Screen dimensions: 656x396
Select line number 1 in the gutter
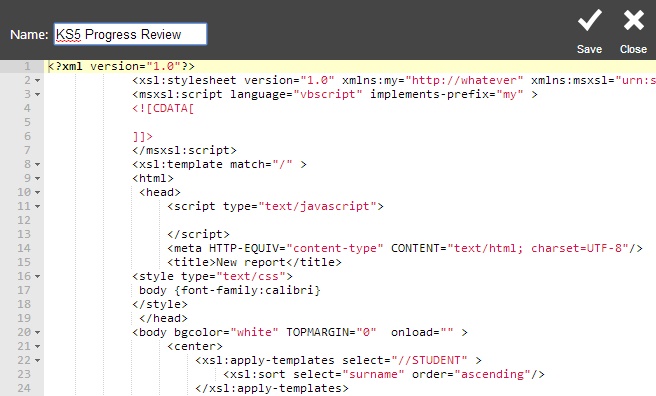click(x=27, y=66)
